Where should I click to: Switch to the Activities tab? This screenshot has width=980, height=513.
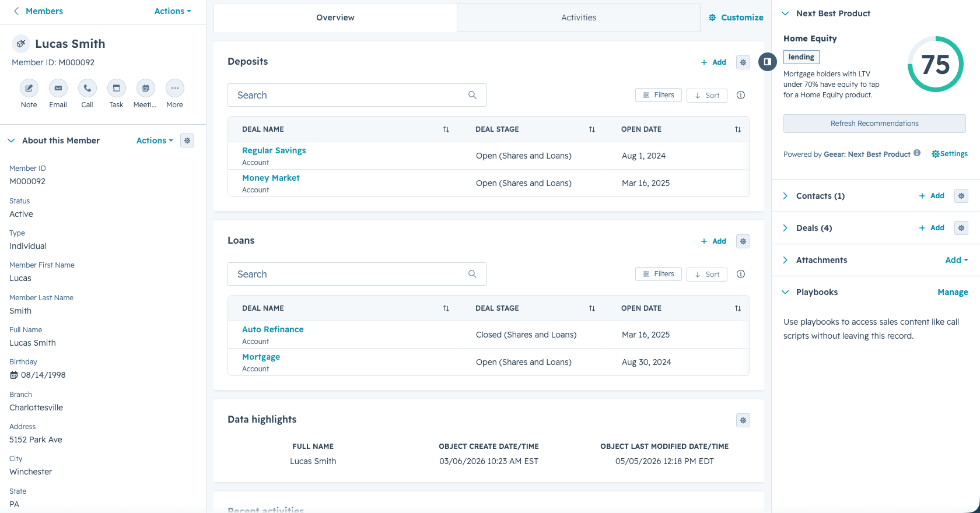tap(579, 17)
